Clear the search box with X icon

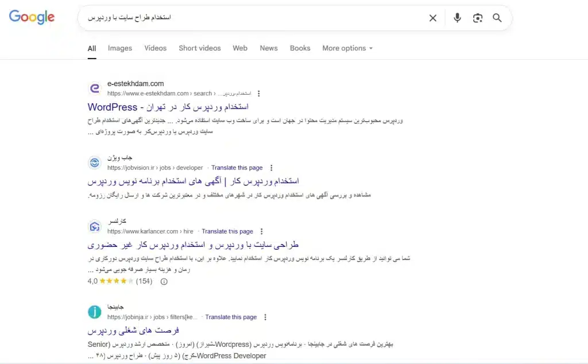coord(433,18)
